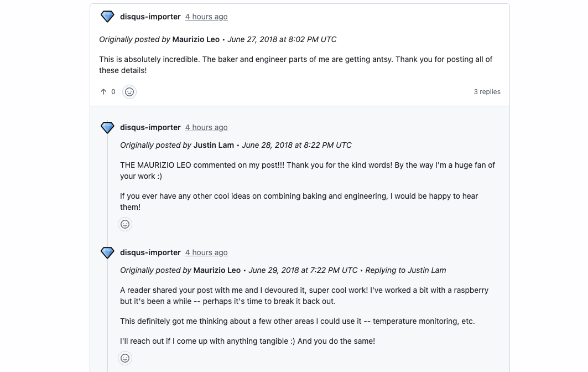Click the 'Replying to Justin Lam' text
Image resolution: width=588 pixels, height=372 pixels.
tap(406, 270)
